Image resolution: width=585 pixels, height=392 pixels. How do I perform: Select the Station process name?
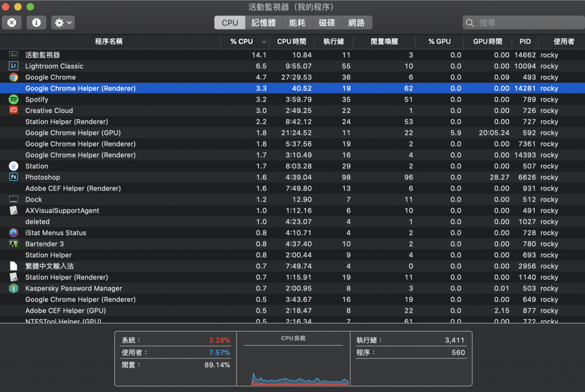point(37,166)
